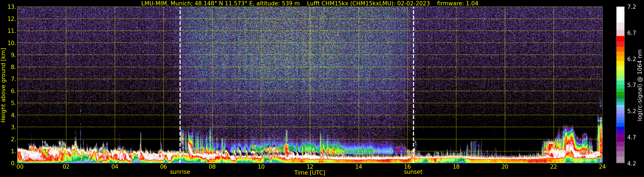The height and width of the screenshot is (177, 644).
Task: Click the white dashed sunset marker line
Action: coord(413,85)
